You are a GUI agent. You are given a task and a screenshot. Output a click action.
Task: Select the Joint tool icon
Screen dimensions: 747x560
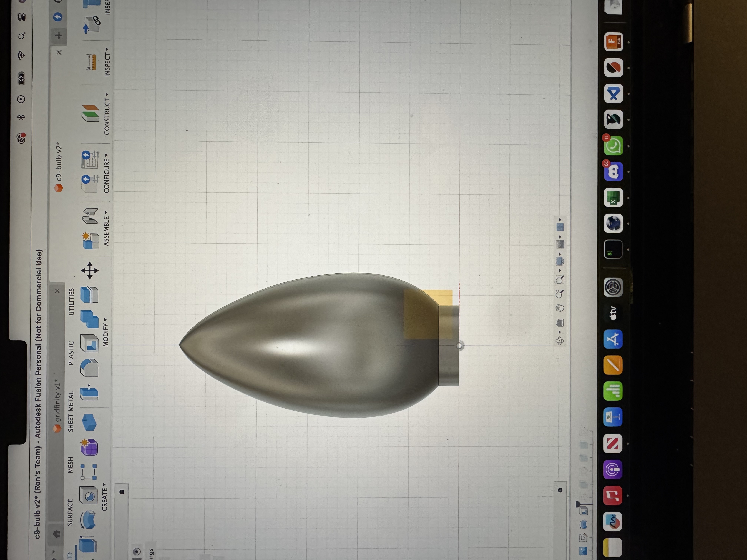pos(90,216)
